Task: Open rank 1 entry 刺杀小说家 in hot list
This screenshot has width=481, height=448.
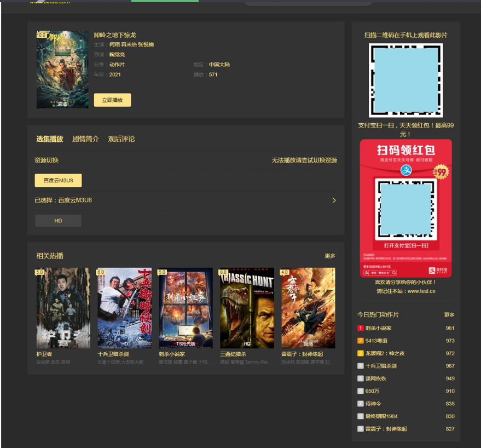Action: click(x=378, y=328)
